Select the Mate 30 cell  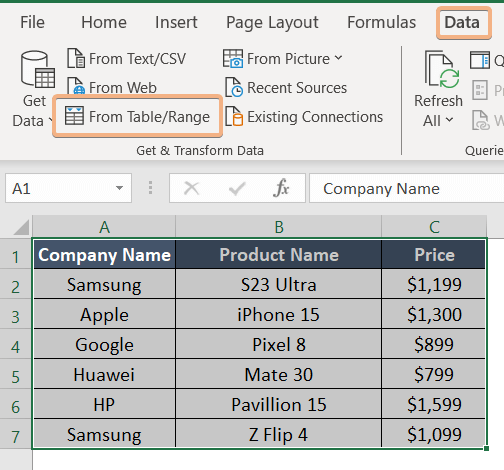(279, 374)
